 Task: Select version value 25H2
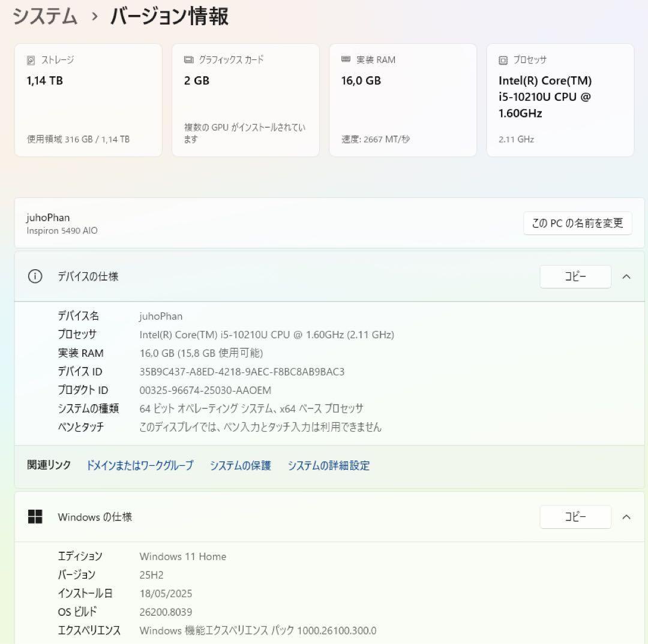151,575
